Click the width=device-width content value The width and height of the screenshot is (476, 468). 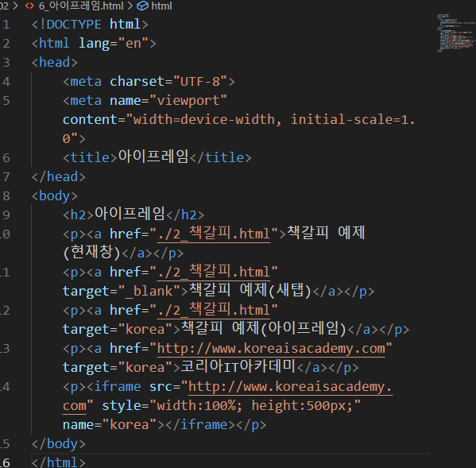tap(203, 119)
